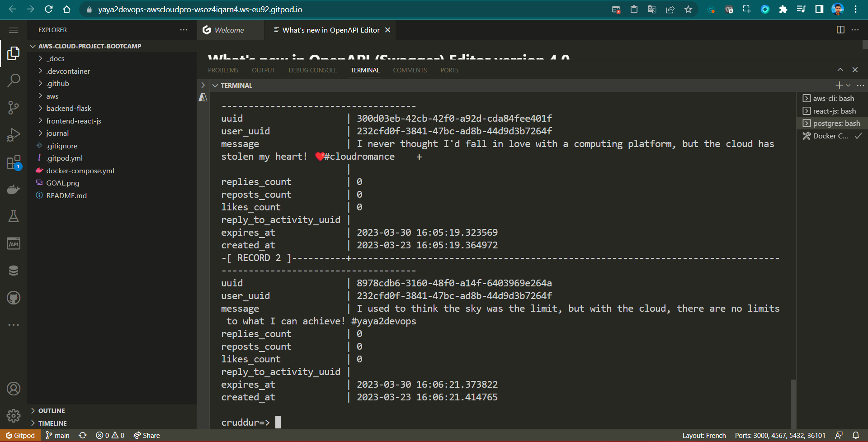Open the Run and Debug view
Screen dimensions: 868x442
(14, 135)
